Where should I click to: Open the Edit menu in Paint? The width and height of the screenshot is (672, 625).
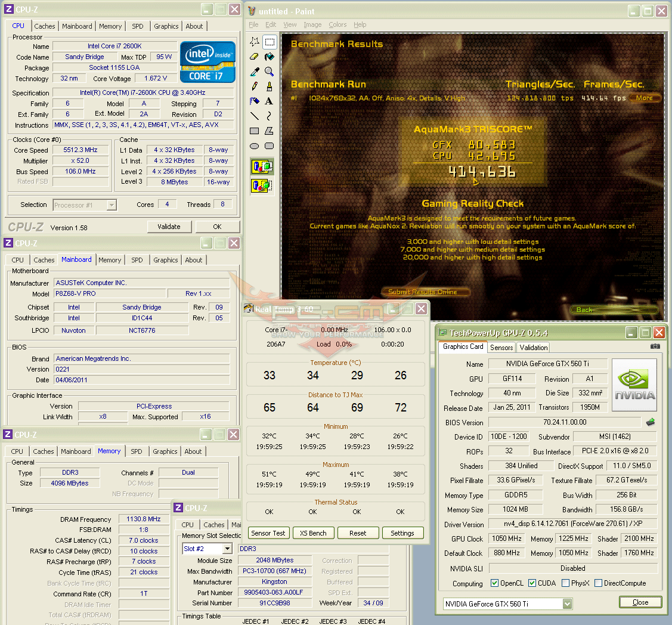pos(271,24)
